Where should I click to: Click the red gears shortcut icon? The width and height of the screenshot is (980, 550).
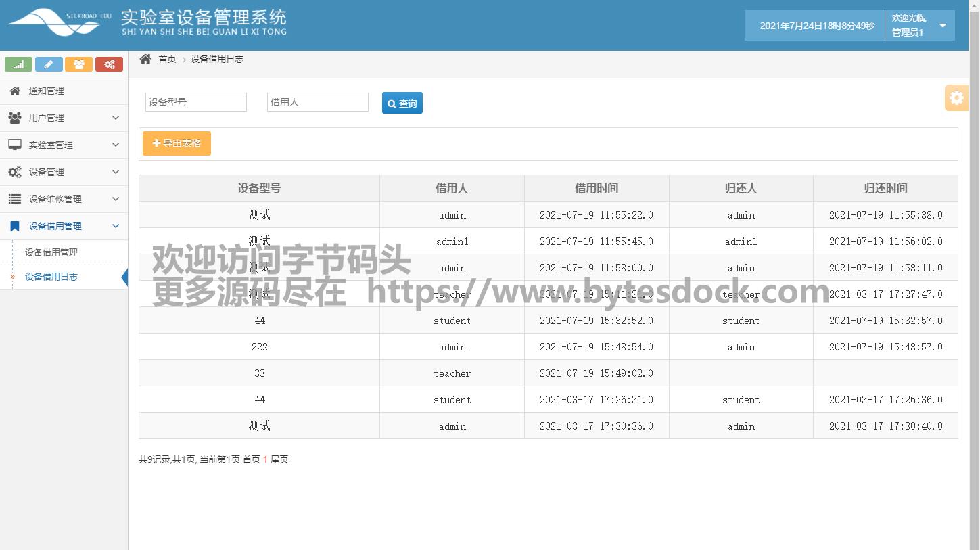click(x=109, y=64)
